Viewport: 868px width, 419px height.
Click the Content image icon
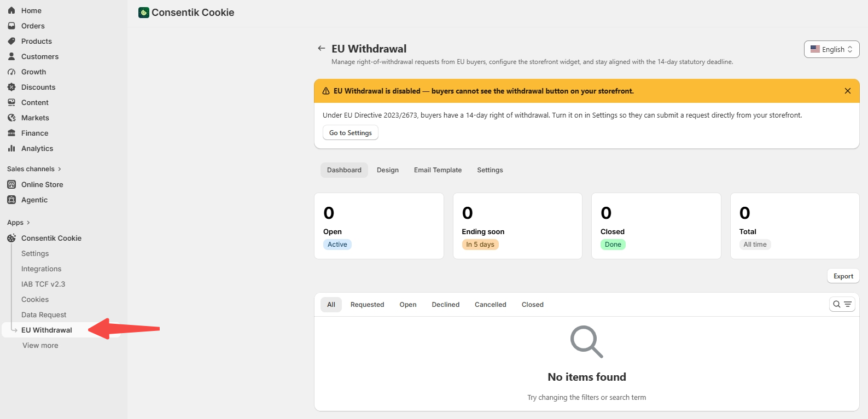[x=11, y=102]
